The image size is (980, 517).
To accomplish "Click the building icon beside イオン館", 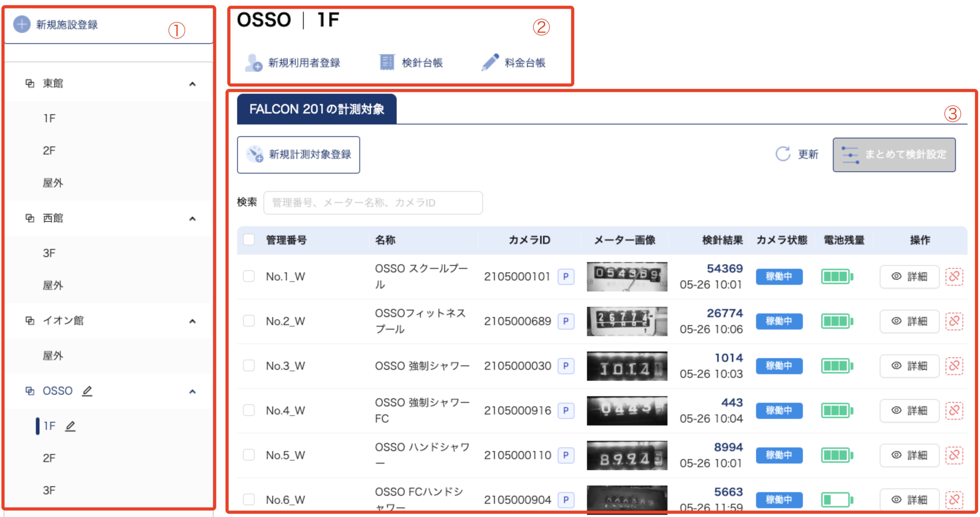I will 30,321.
